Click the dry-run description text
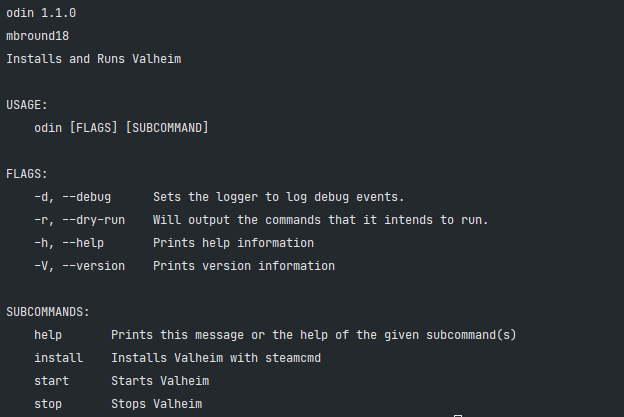 pos(321,220)
